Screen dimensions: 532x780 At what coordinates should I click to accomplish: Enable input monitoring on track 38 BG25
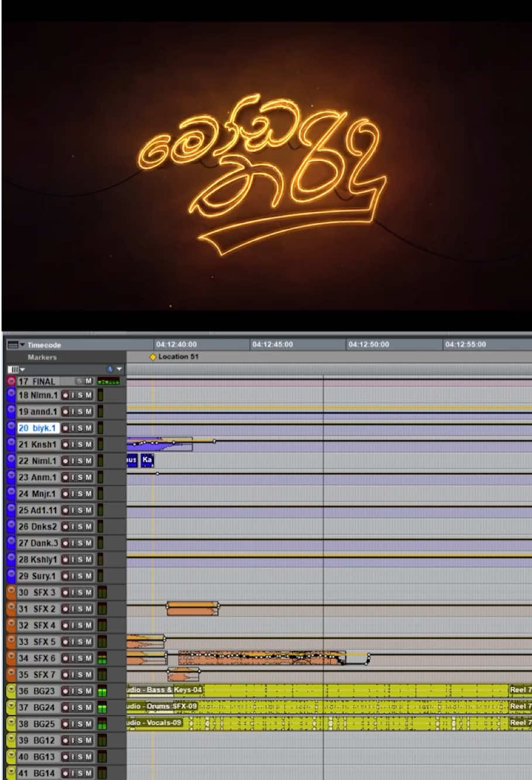click(x=73, y=724)
